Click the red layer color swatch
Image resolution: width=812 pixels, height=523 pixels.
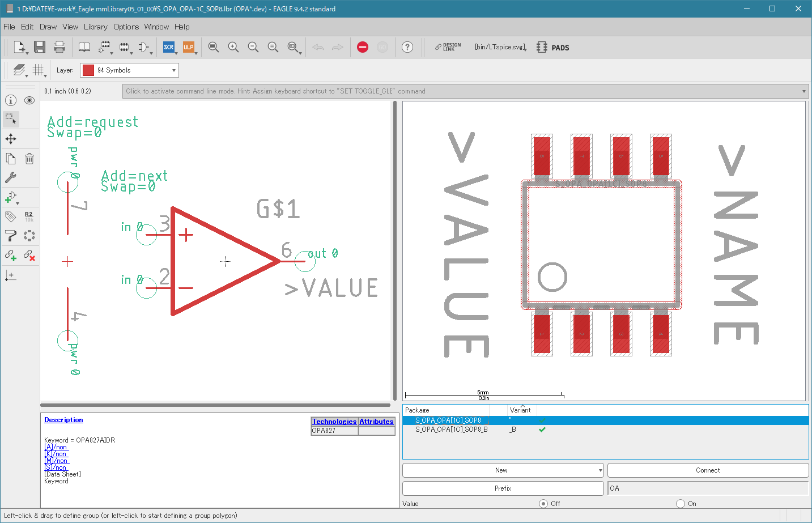click(x=88, y=70)
